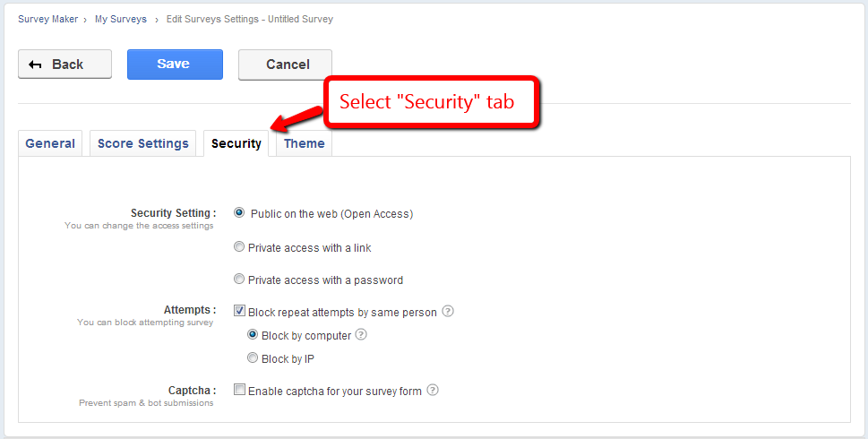Image resolution: width=868 pixels, height=439 pixels.
Task: Choose Private access with a password
Action: pos(239,280)
